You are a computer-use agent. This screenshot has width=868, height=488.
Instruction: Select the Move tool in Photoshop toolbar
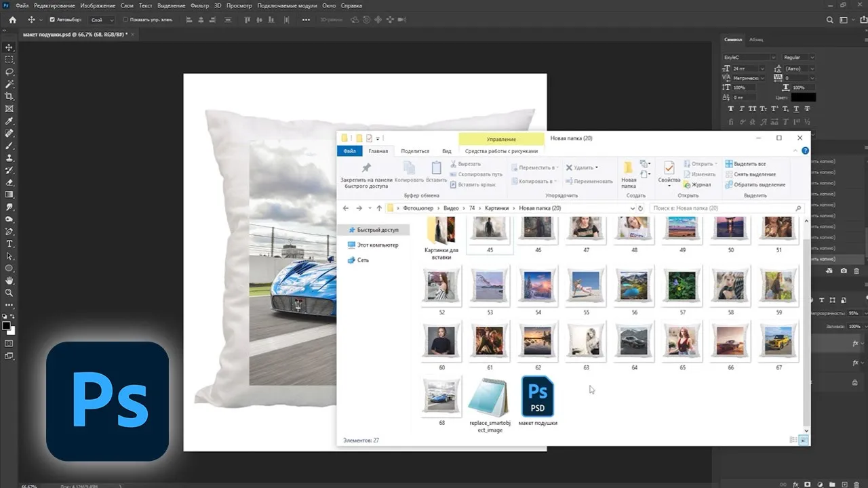click(9, 47)
